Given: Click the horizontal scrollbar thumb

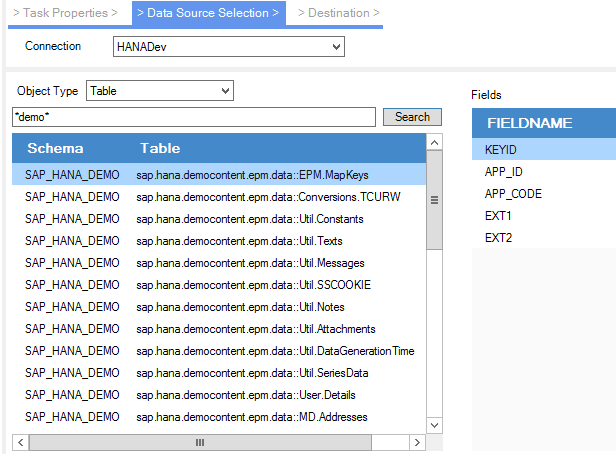Looking at the screenshot, I should (x=200, y=443).
